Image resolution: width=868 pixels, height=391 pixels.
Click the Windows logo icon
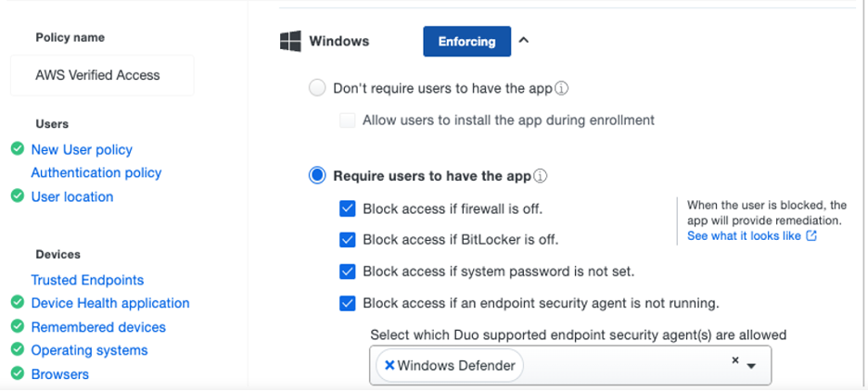point(290,41)
